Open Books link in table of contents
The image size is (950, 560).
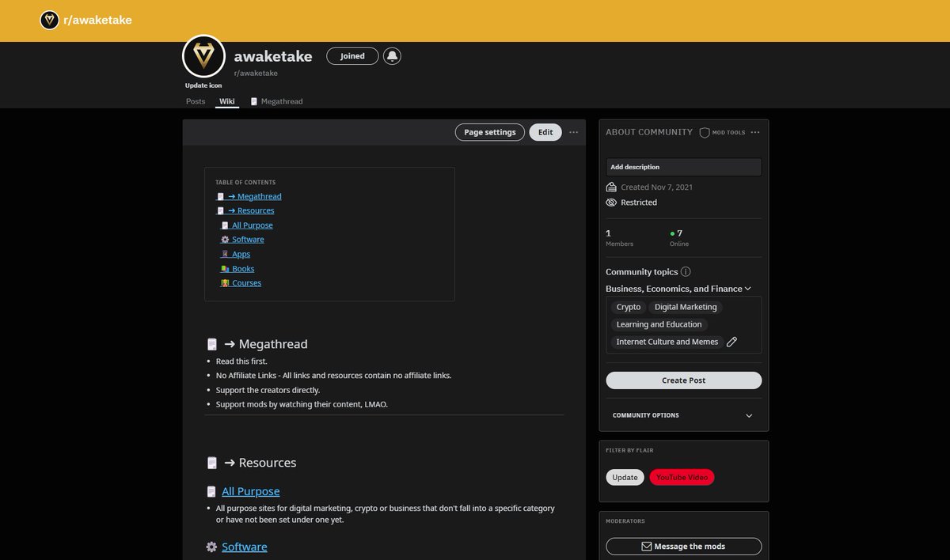click(x=237, y=269)
